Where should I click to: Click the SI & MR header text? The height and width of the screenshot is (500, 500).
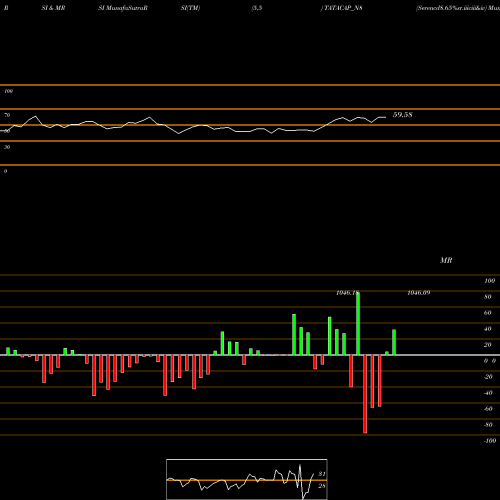coord(53,8)
